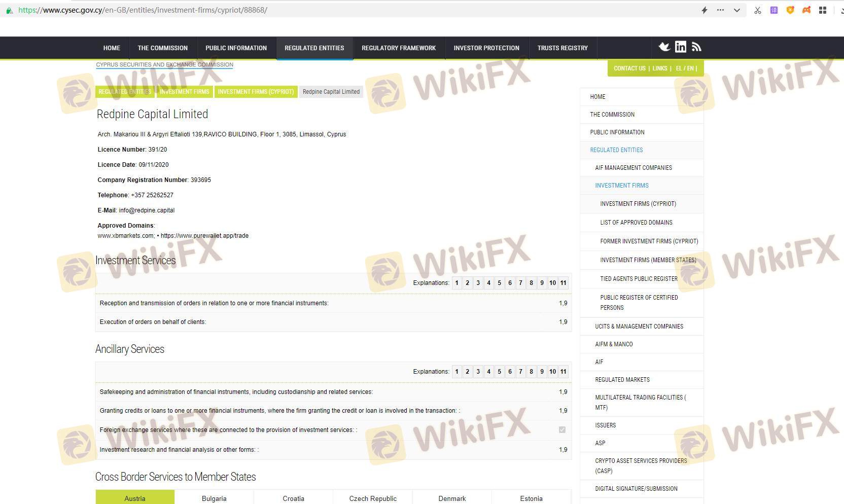This screenshot has width=844, height=504.
Task: Click explanation 10 under Ancillary Services
Action: tap(553, 372)
